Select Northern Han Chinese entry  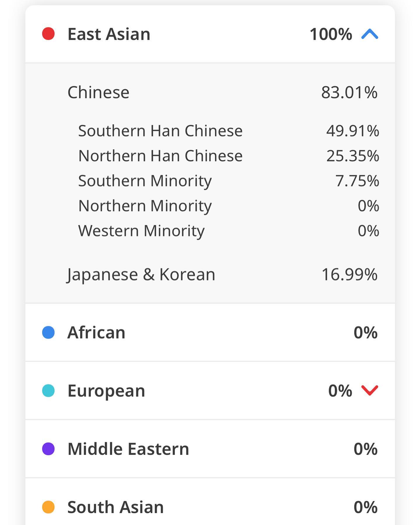point(160,156)
